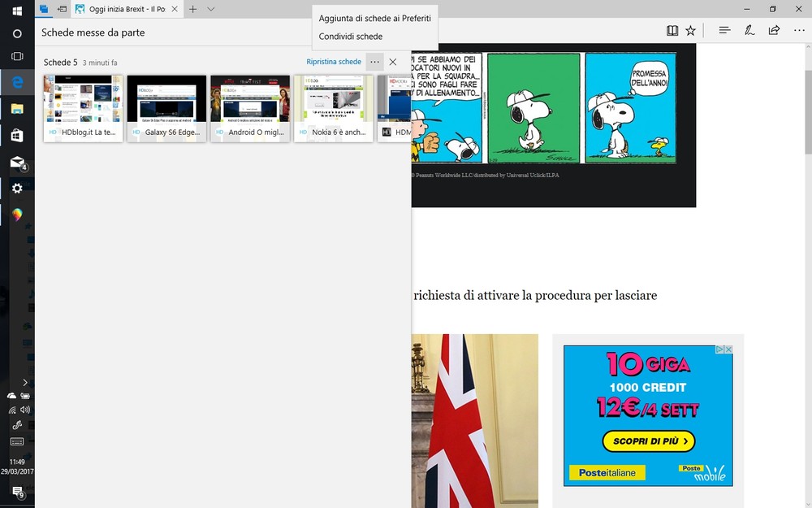Open the 'Android O migl...' saved tab thumbnail
The height and width of the screenshot is (508, 812).
(250, 108)
